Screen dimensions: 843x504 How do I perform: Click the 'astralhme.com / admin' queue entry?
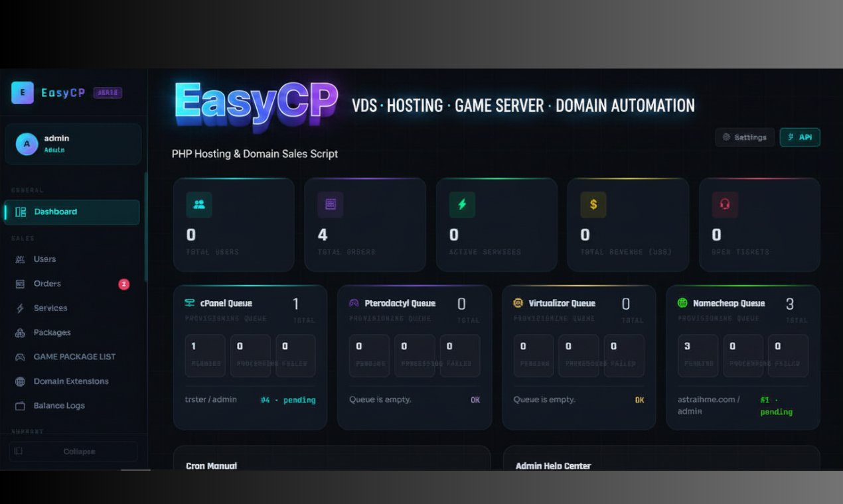click(x=709, y=406)
